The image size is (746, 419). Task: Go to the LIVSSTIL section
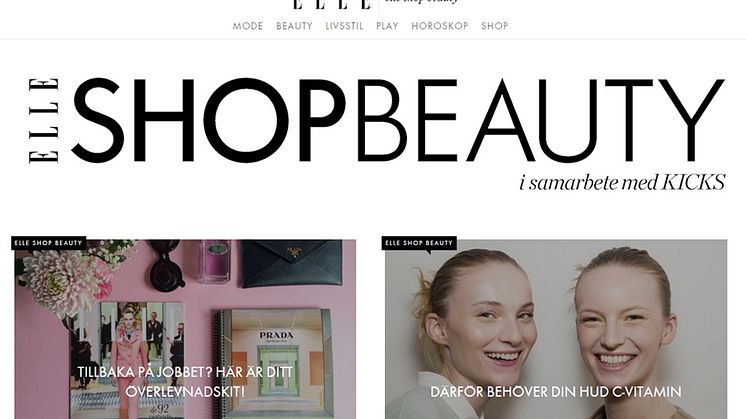click(344, 26)
